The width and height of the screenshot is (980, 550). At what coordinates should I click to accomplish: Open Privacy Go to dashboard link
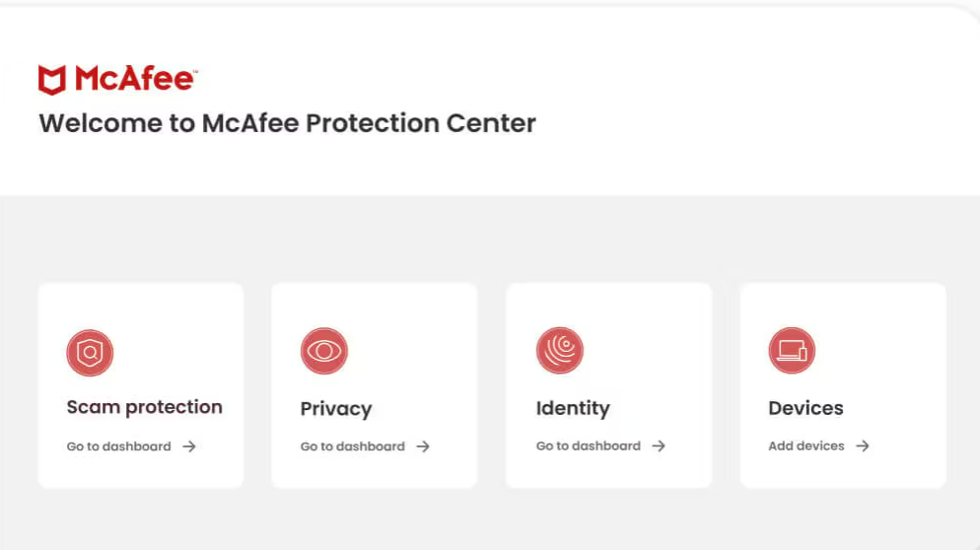pos(352,447)
